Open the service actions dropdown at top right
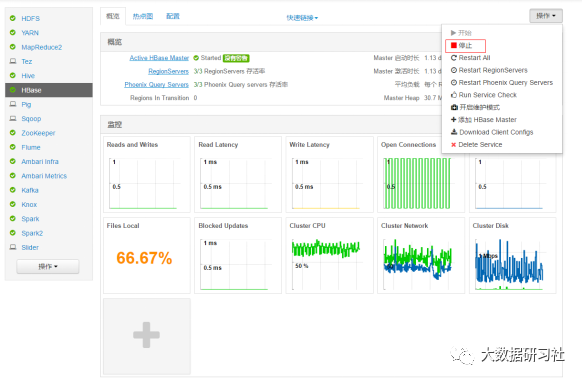Viewport: 583px width, 381px height. point(546,16)
